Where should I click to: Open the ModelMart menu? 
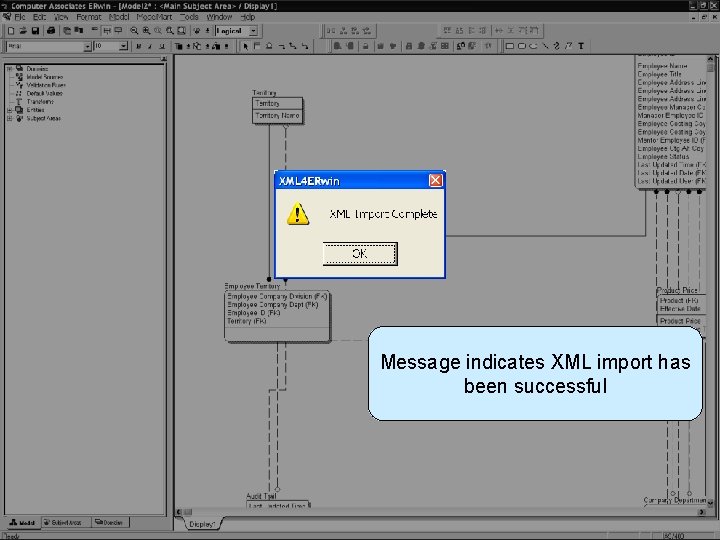154,17
